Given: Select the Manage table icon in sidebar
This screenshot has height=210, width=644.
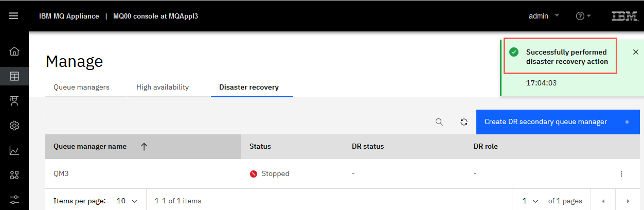Looking at the screenshot, I should pyautogui.click(x=14, y=76).
